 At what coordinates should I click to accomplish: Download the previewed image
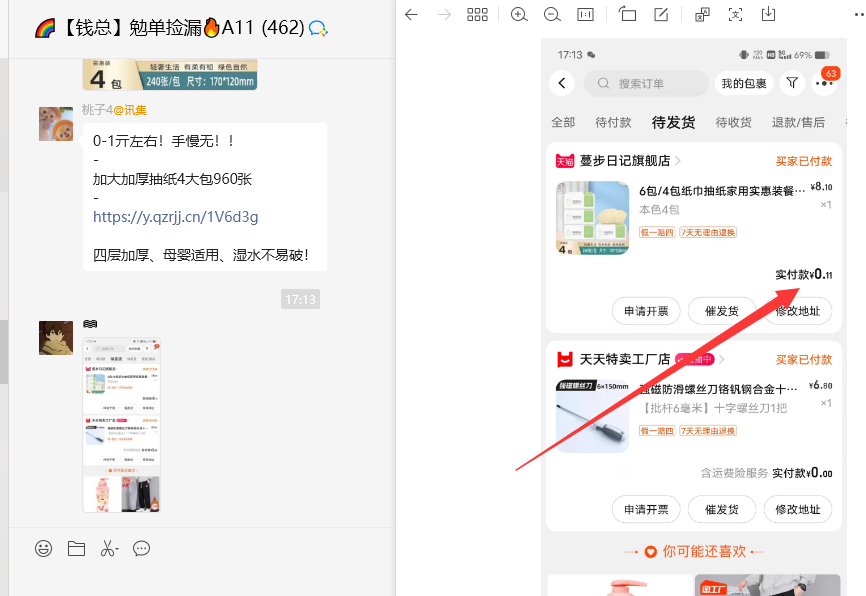pos(767,15)
